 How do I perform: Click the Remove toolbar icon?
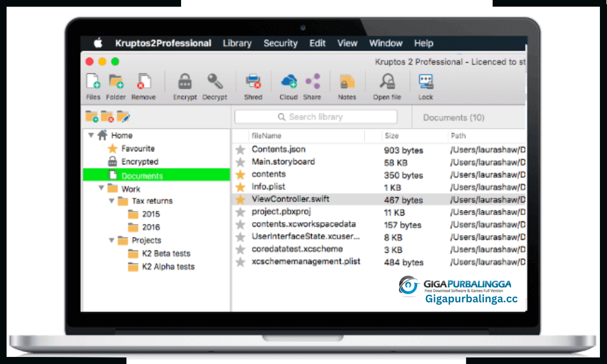[144, 81]
